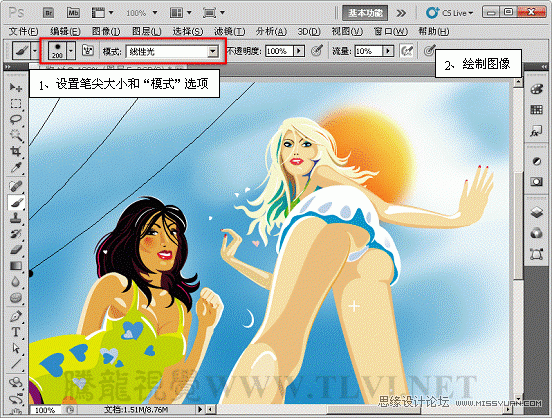Select the Type tool
Screen dimensions: 552x418
coord(16,332)
